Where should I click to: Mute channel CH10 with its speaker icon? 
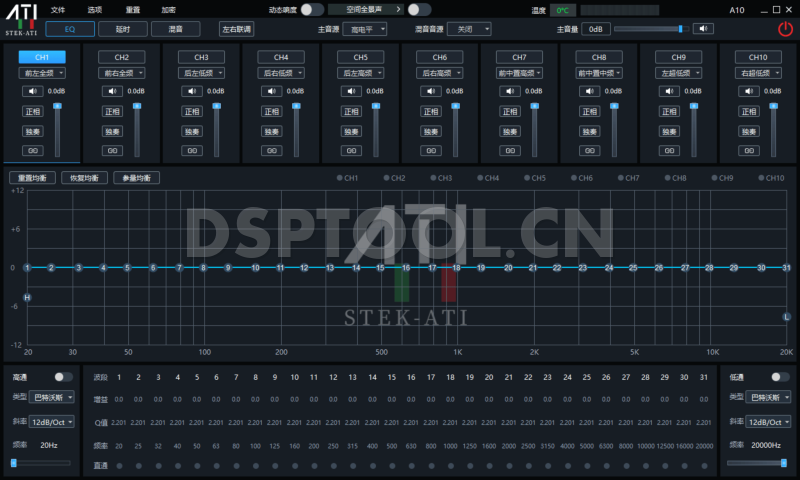[748, 91]
